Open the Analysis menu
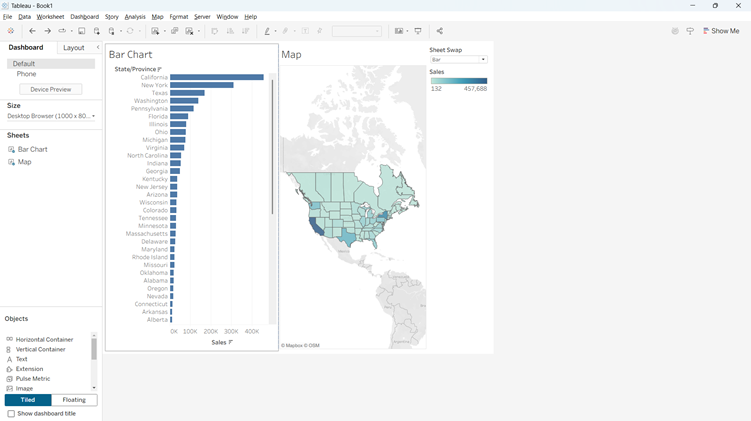Image resolution: width=751 pixels, height=421 pixels. pos(135,17)
